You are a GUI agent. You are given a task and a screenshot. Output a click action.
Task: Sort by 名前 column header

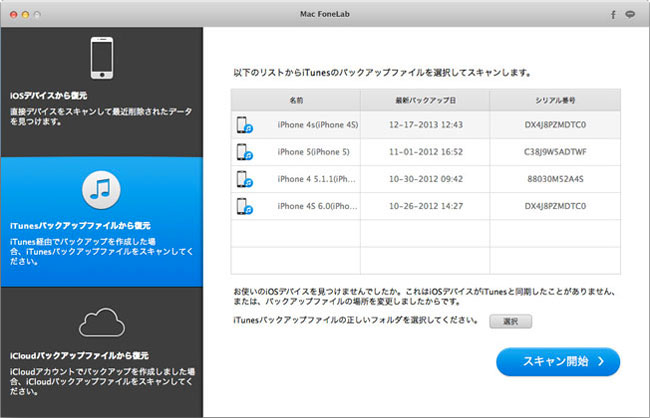(x=296, y=100)
